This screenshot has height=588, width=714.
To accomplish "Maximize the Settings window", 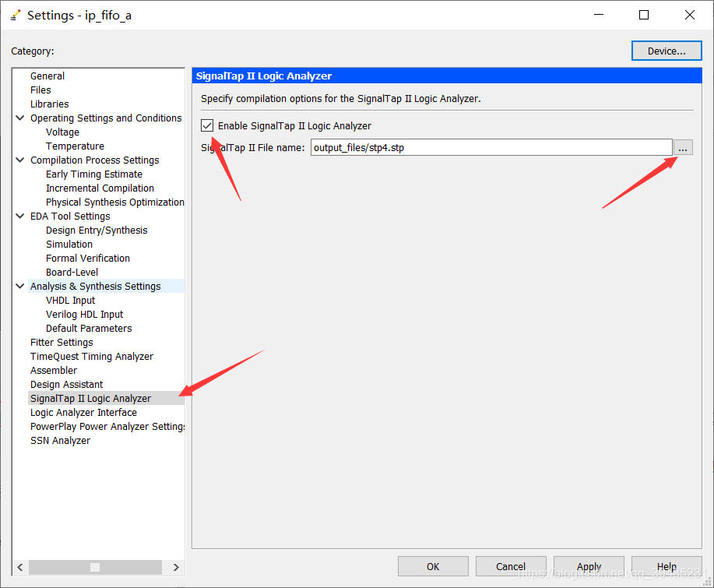I will coord(644,15).
